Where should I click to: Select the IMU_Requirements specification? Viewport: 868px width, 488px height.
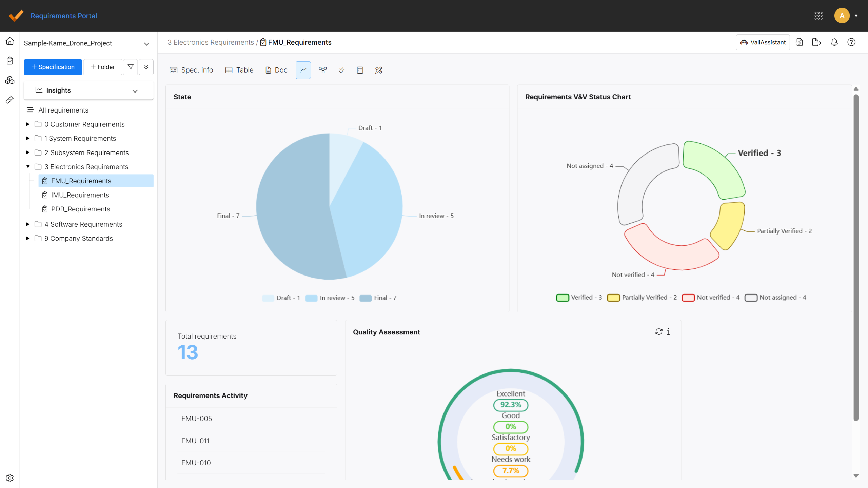pyautogui.click(x=80, y=195)
